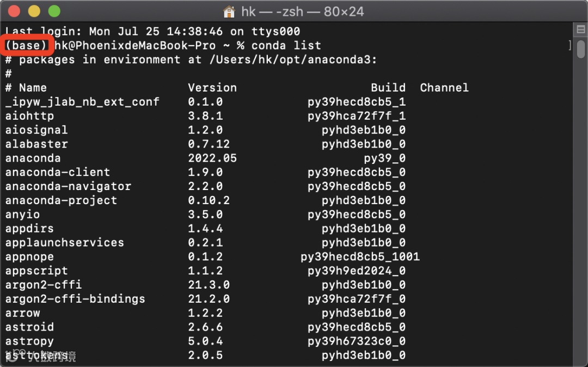Click the 'Version' column header

(212, 88)
